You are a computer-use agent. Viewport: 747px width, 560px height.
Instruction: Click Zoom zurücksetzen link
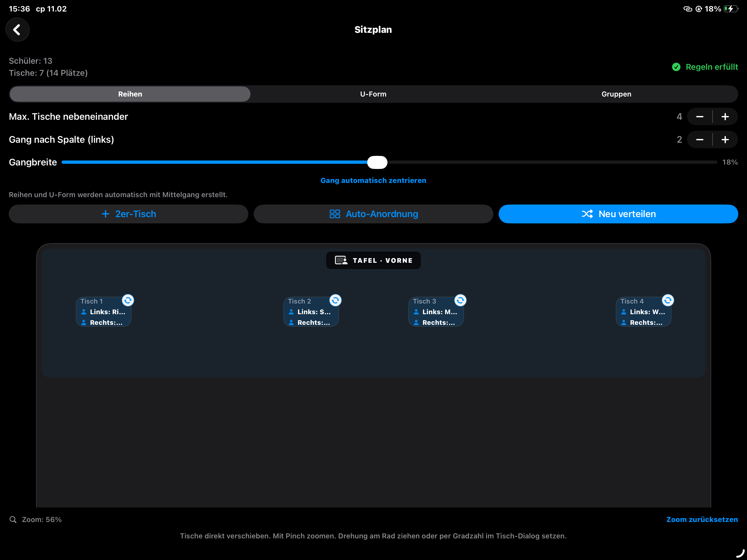[x=702, y=520]
